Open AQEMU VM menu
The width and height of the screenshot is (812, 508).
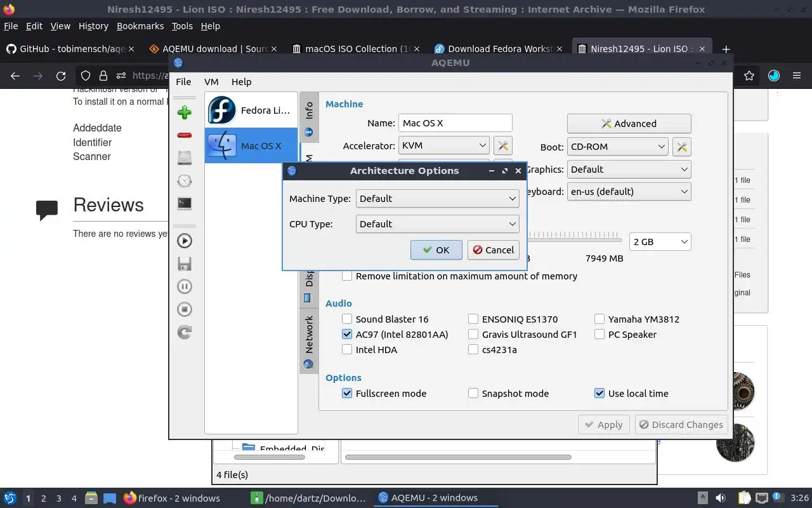tap(211, 82)
